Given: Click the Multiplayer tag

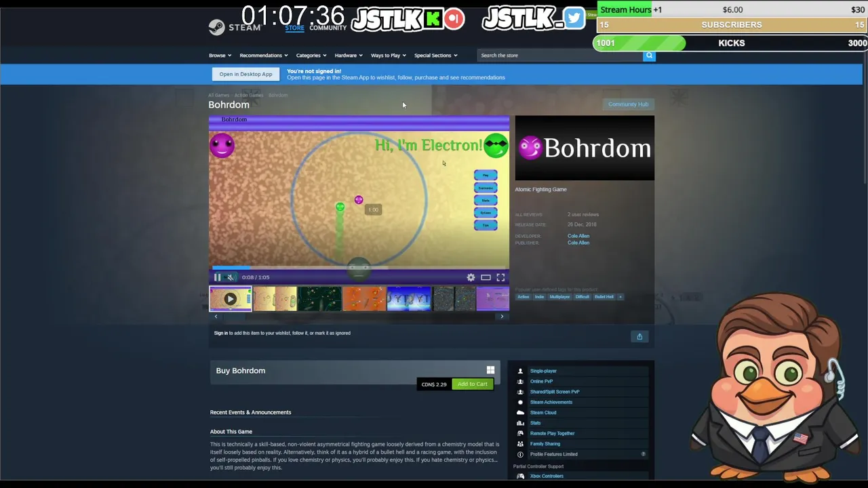Looking at the screenshot, I should click(559, 297).
